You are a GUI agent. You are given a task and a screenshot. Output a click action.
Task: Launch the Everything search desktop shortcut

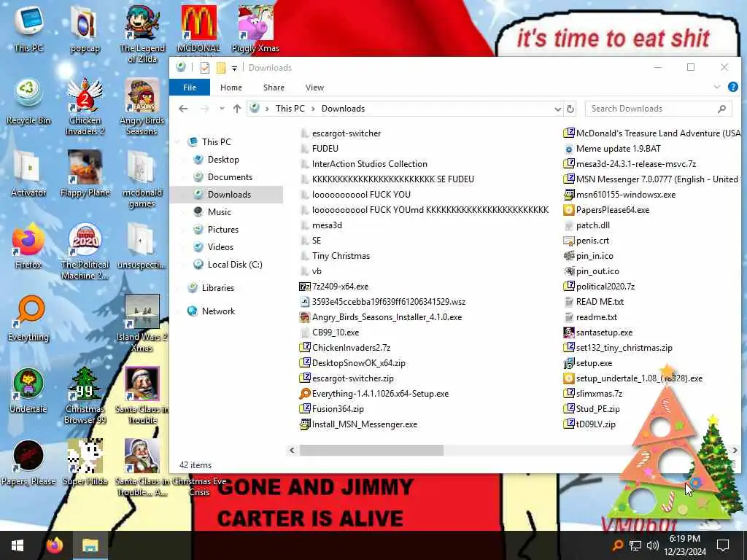click(x=28, y=318)
